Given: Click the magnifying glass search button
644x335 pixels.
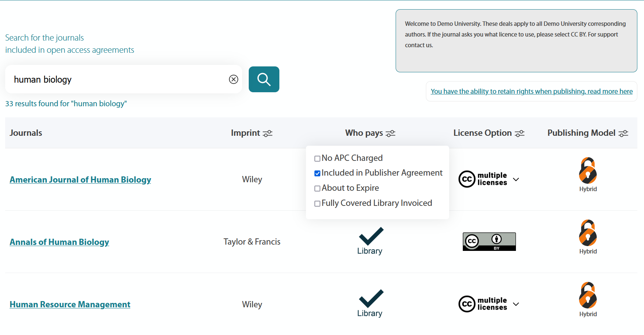Looking at the screenshot, I should click(264, 79).
